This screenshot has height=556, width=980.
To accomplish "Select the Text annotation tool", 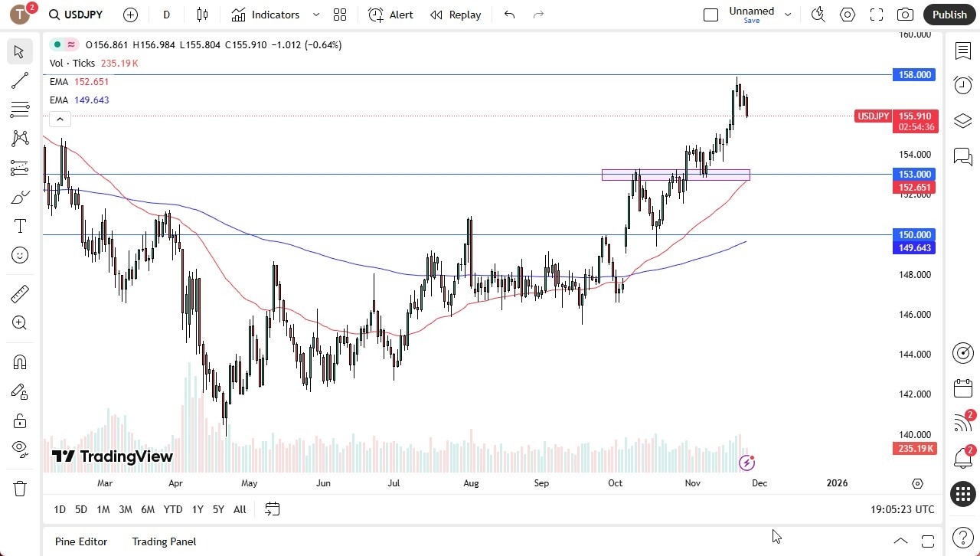I will (19, 225).
